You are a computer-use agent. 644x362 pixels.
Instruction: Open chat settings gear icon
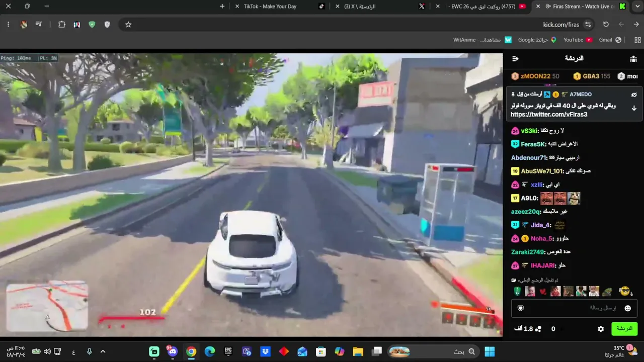tap(601, 329)
